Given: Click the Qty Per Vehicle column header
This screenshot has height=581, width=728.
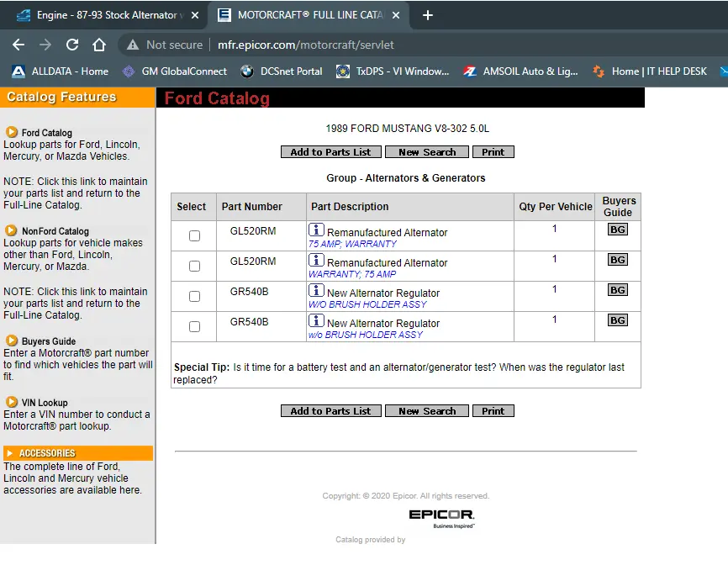Looking at the screenshot, I should (x=556, y=207).
